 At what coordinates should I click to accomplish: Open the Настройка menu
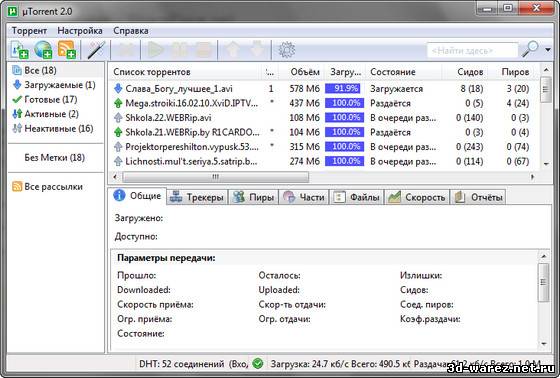(80, 31)
